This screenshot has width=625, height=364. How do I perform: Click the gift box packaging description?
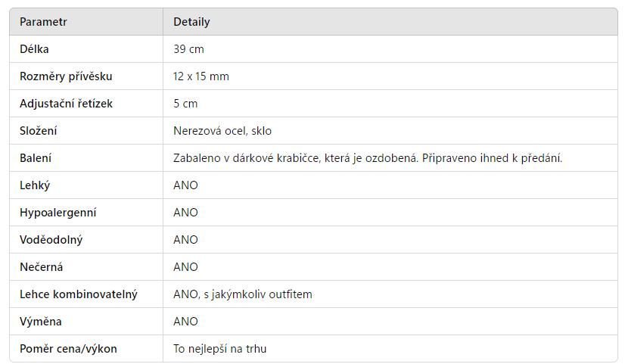(368, 158)
